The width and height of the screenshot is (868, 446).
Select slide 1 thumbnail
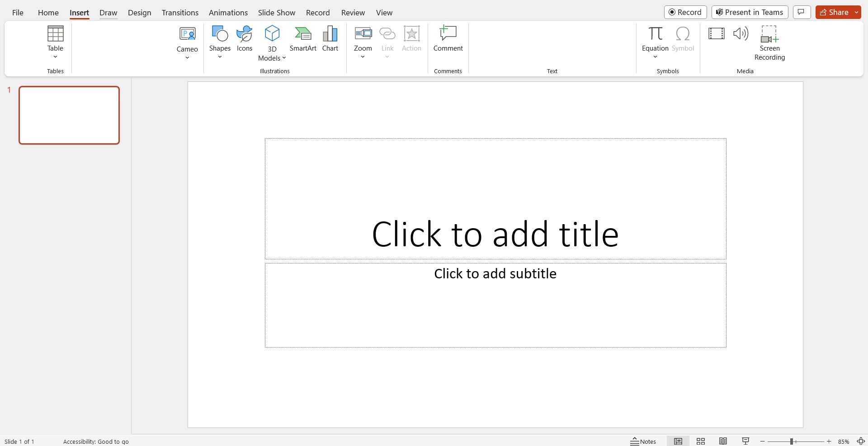(69, 115)
